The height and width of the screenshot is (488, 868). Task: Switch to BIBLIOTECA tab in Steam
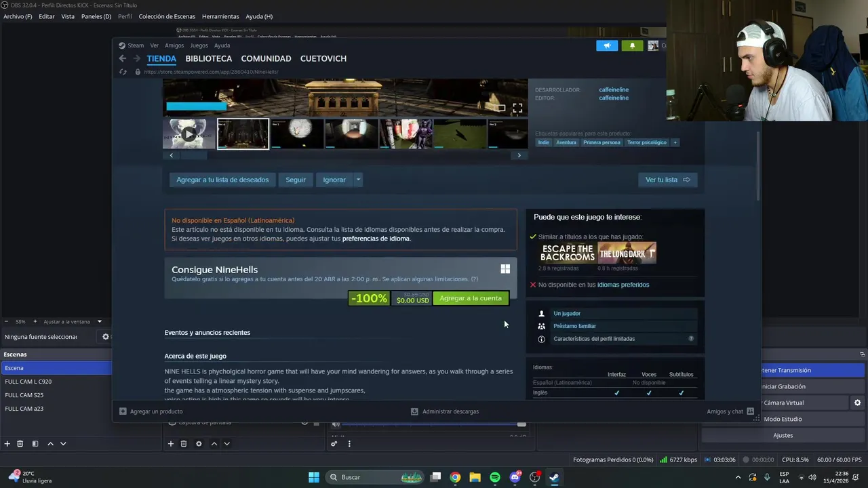click(x=209, y=58)
